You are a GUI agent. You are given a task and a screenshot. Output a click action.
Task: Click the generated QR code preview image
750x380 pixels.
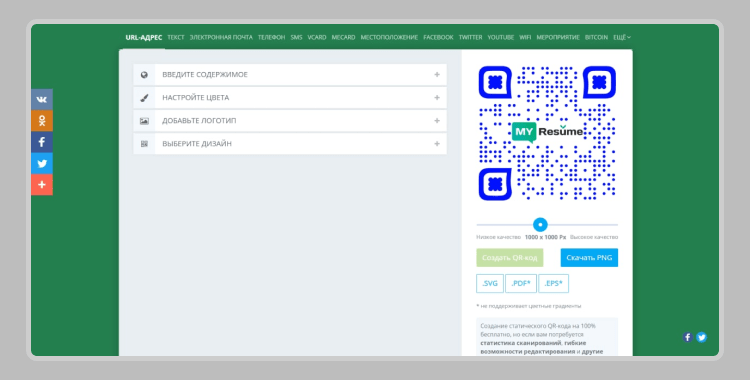[x=547, y=133]
